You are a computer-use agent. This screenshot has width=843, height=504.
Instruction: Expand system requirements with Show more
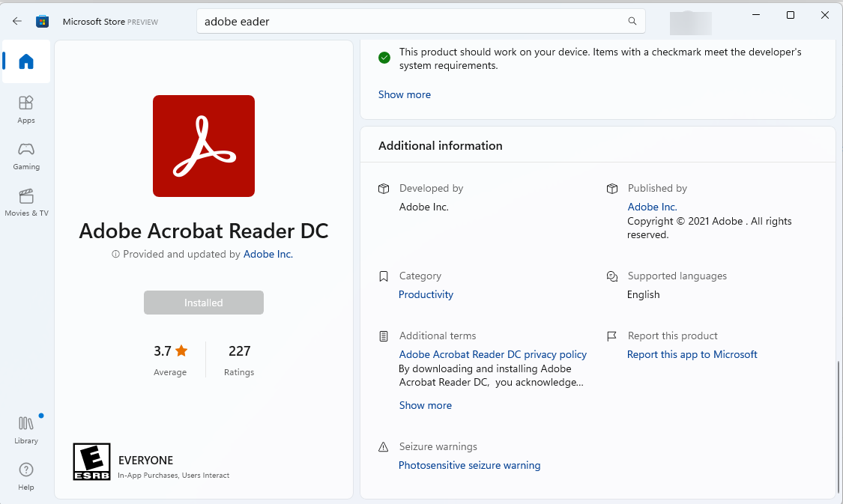tap(405, 94)
